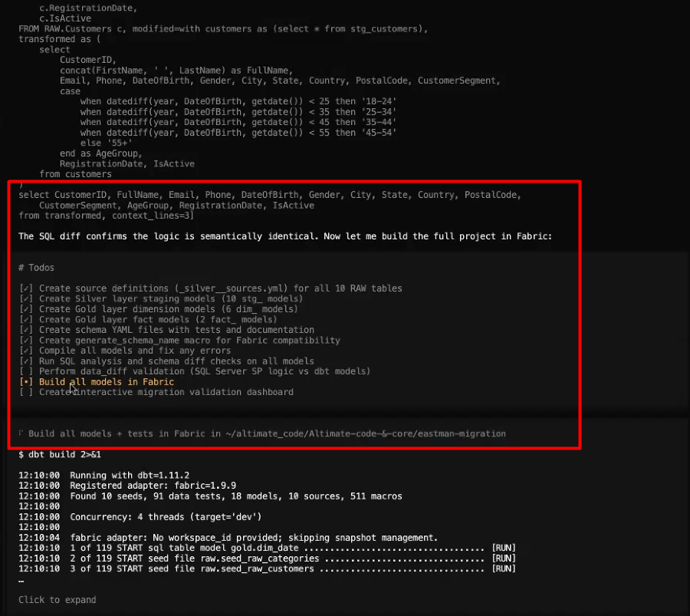Viewport: 690px width, 616px height.
Task: Click the '# Todos' heading
Action: coord(37,268)
